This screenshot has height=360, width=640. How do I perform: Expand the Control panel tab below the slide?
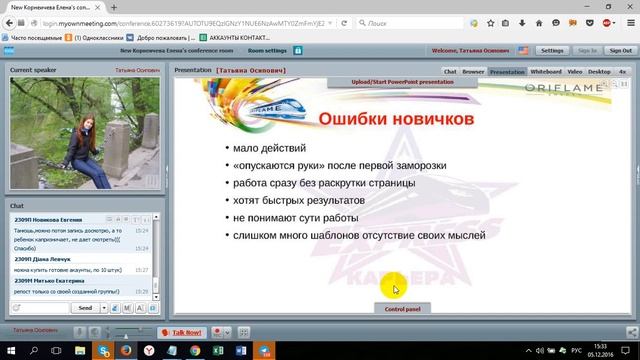tap(402, 309)
